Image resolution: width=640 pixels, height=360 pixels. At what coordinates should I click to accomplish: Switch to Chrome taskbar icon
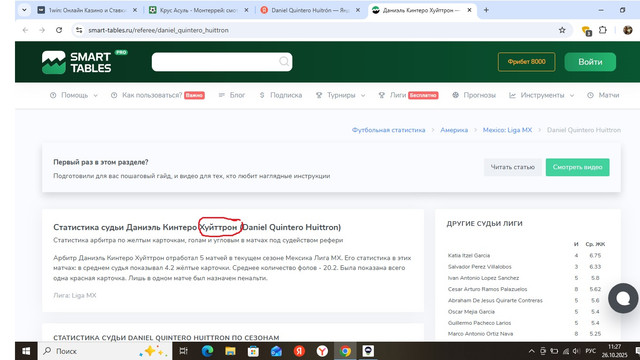point(345,351)
